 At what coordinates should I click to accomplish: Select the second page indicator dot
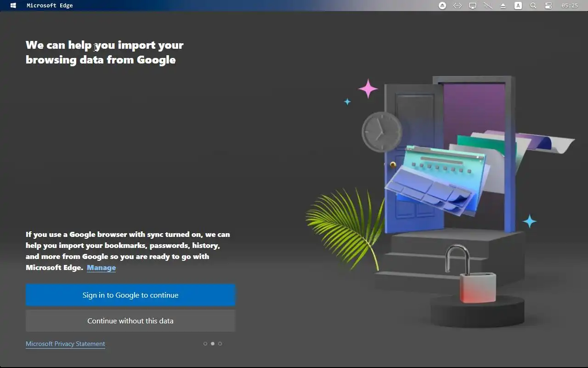[x=213, y=344]
